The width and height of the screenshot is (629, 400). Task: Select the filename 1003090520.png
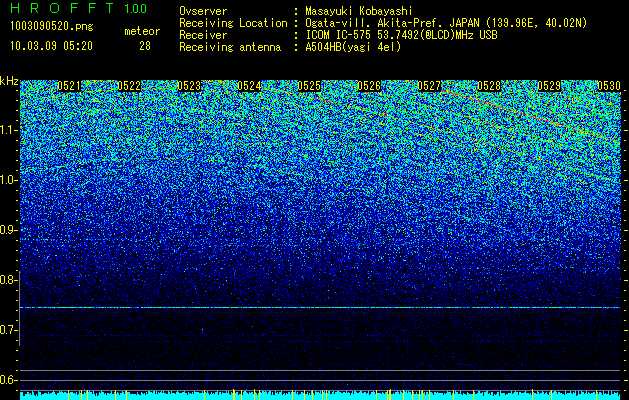pos(52,26)
